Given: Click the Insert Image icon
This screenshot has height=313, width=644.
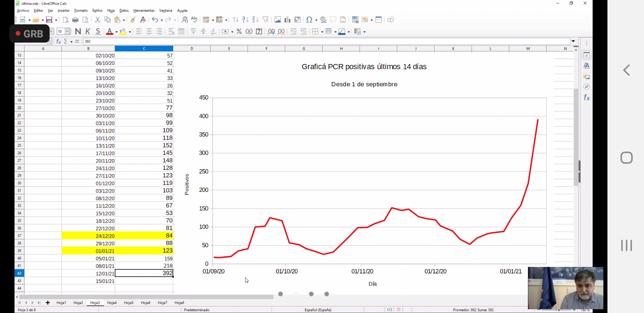Looking at the screenshot, I should (277, 20).
